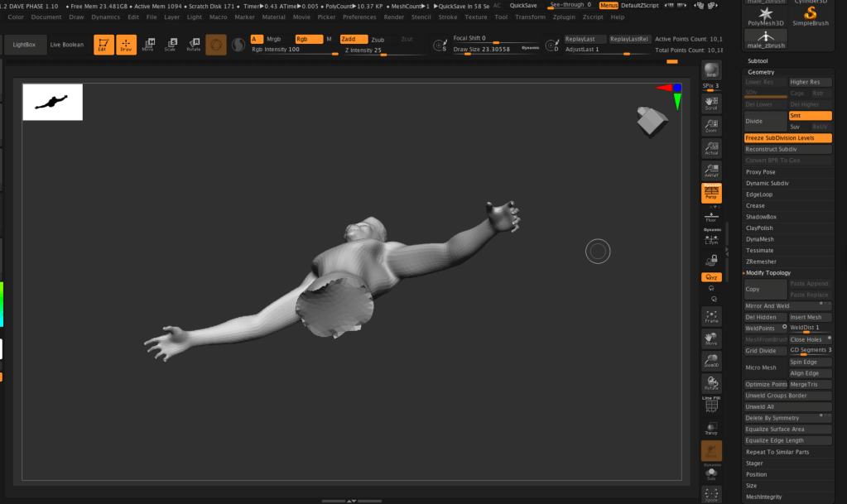
Task: Expand the DynaMesh section
Action: 787,239
